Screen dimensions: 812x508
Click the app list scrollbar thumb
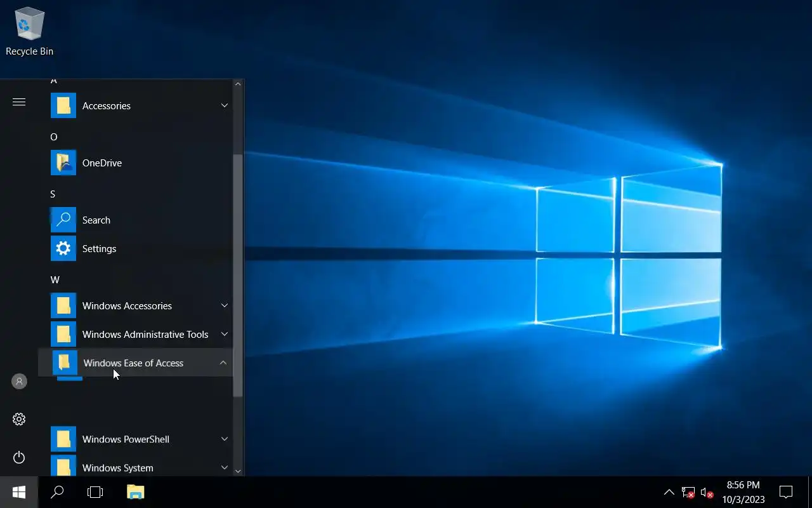[238, 276]
